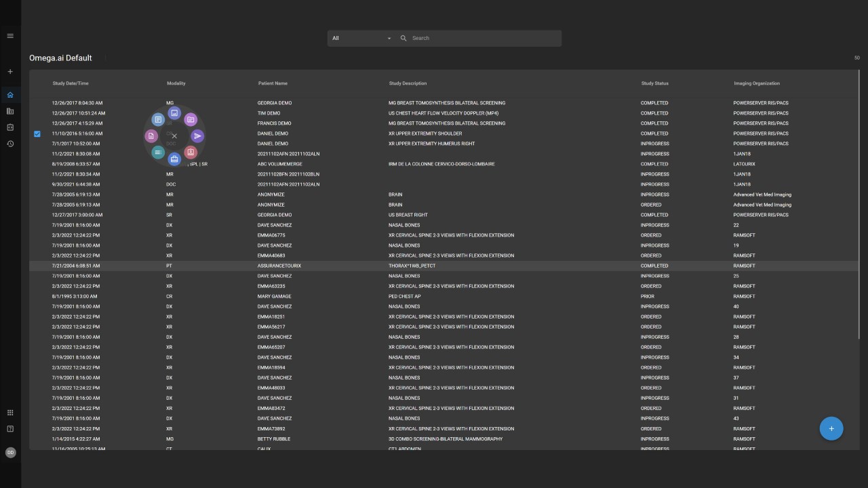
Task: Select the send arrow icon in radial menu
Action: pos(197,136)
